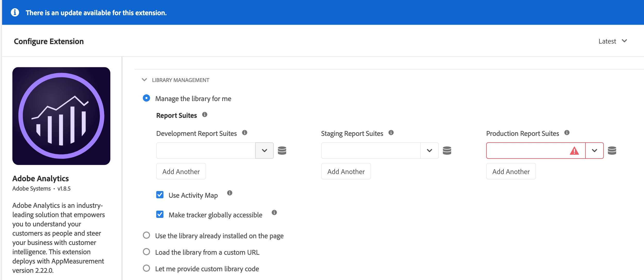Choose Load the library from a custom URL
This screenshot has height=280, width=644.
click(x=146, y=252)
